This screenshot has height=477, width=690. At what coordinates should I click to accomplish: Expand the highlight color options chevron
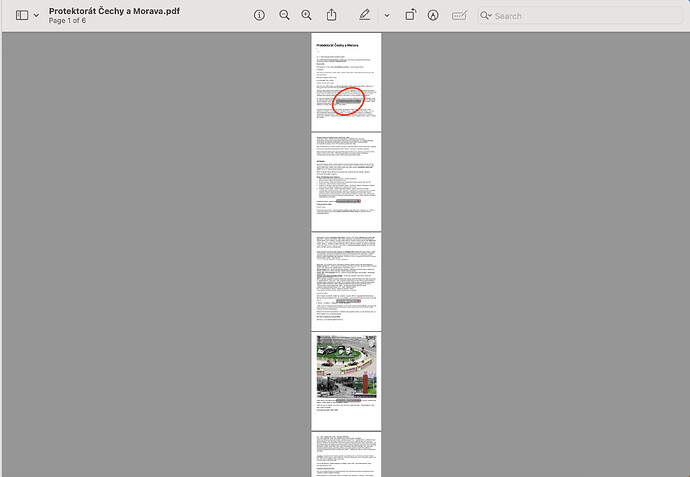click(x=386, y=16)
